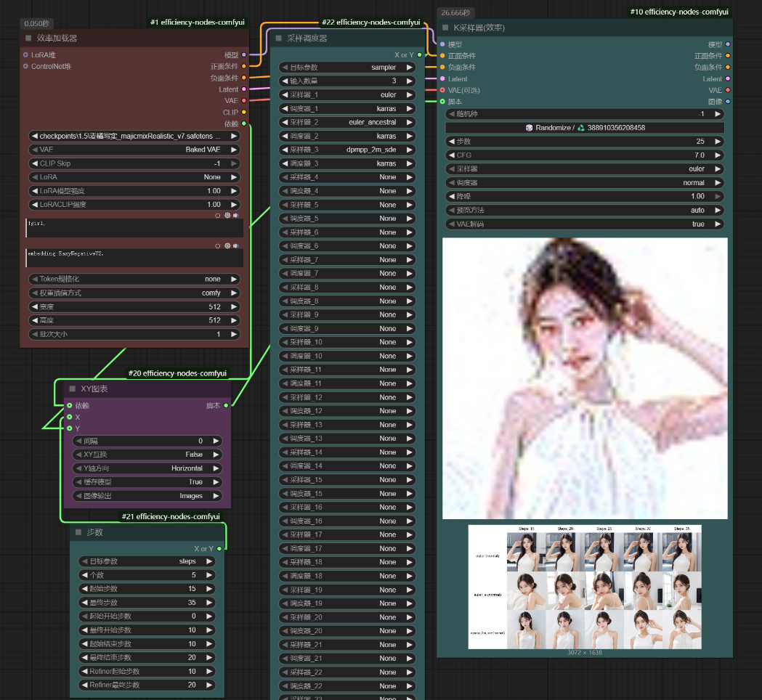Click the CFG 7.0 value slider
This screenshot has height=700, width=762.
(x=583, y=155)
